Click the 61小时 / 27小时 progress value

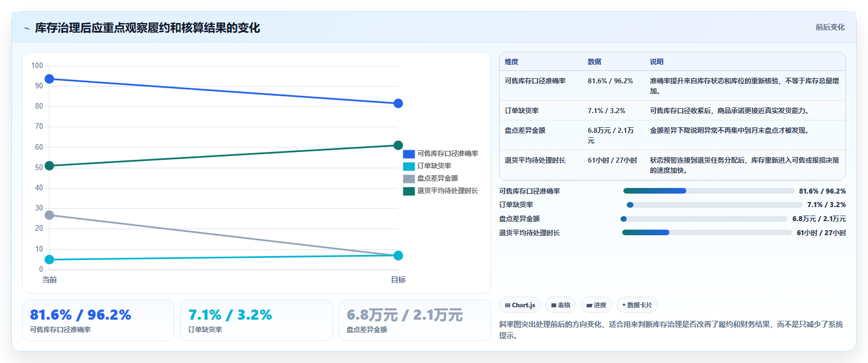click(821, 233)
